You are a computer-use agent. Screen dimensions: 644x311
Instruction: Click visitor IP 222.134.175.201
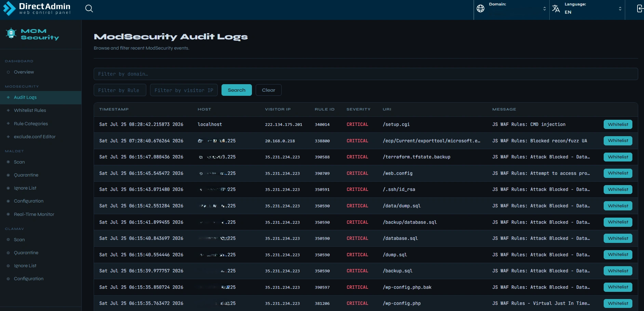coord(284,125)
